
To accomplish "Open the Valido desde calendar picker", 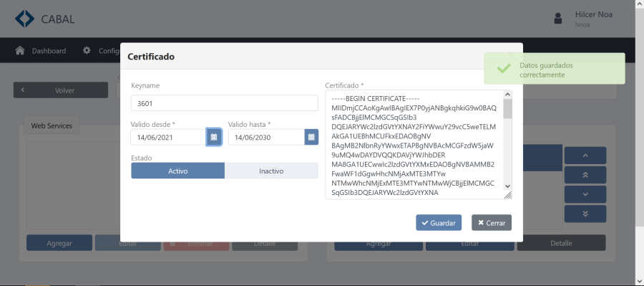I will point(213,137).
